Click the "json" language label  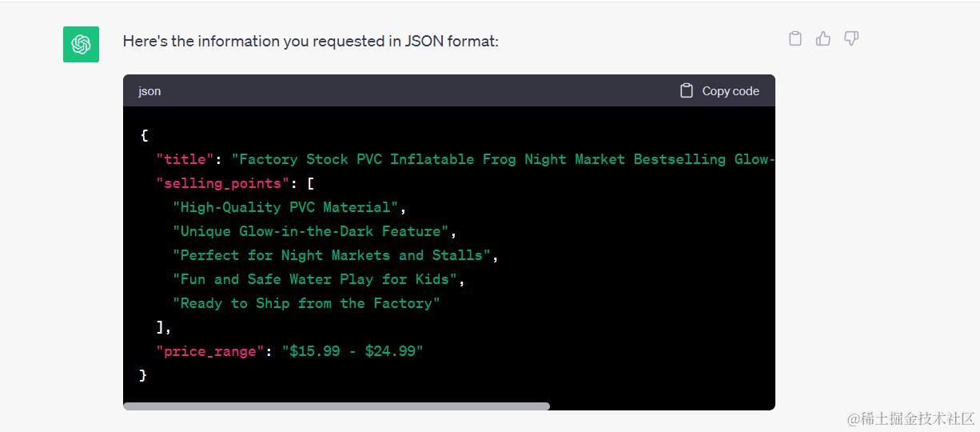click(x=149, y=91)
